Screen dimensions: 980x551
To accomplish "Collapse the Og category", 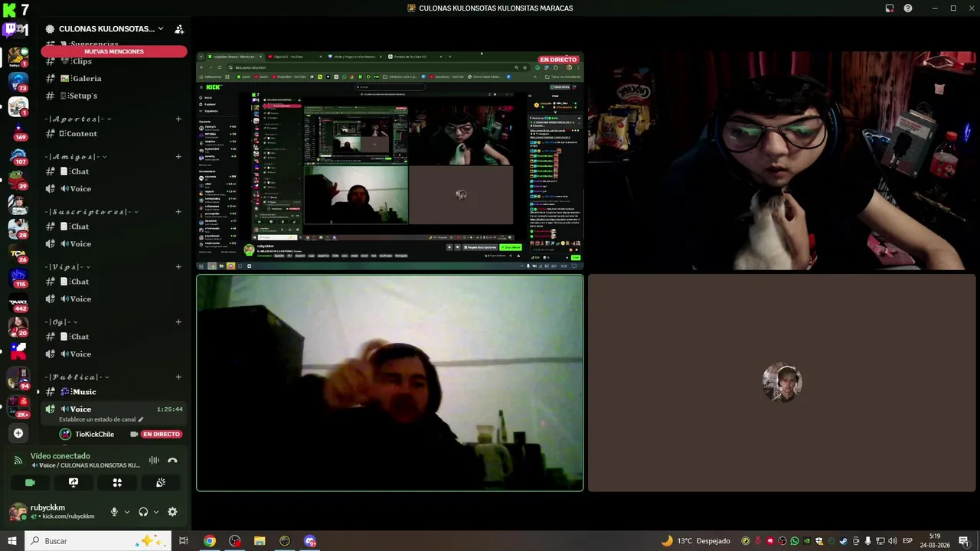I will pyautogui.click(x=62, y=321).
